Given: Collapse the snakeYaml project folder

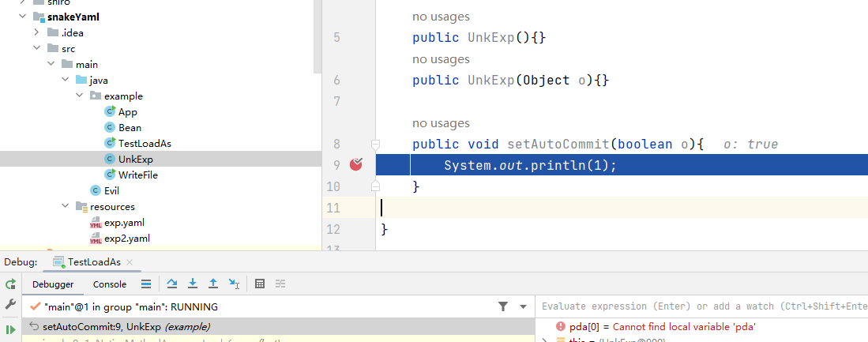Looking at the screenshot, I should point(22,17).
